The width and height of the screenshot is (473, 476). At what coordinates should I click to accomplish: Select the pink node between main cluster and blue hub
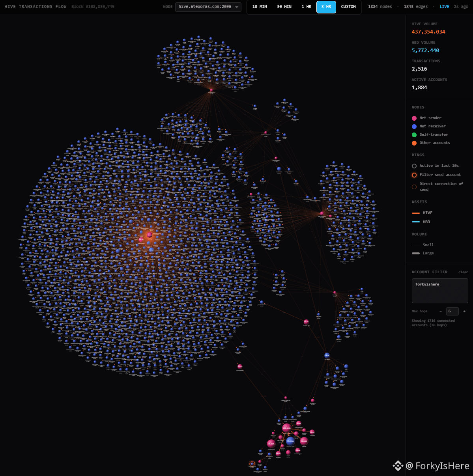306,322
